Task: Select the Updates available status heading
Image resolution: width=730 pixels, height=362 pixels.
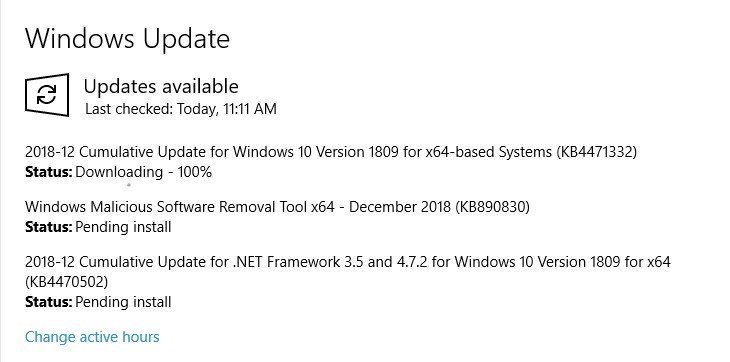Action: (161, 87)
